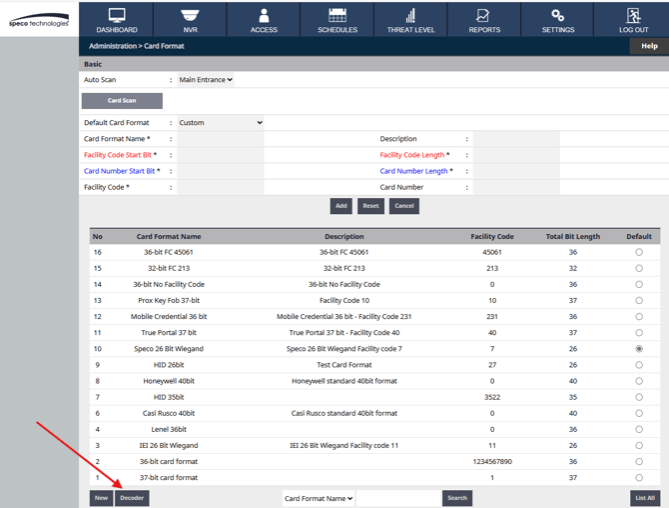The image size is (669, 508).
Task: Open the Reports chart icon
Action: [484, 15]
